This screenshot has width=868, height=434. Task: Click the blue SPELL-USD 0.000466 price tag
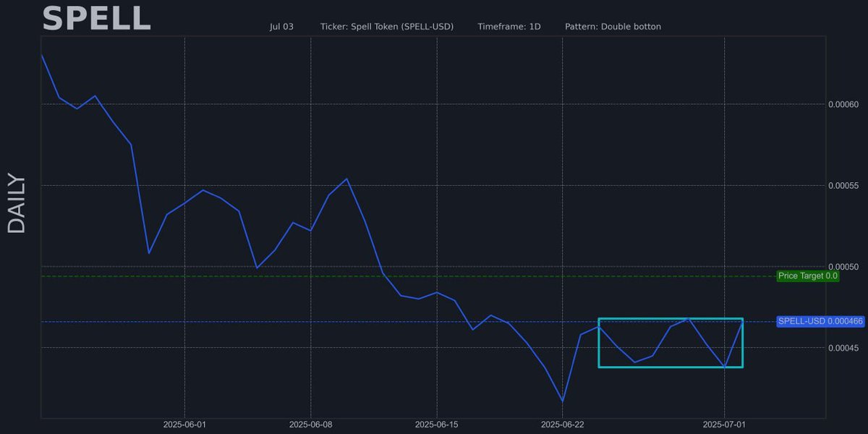pyautogui.click(x=820, y=321)
